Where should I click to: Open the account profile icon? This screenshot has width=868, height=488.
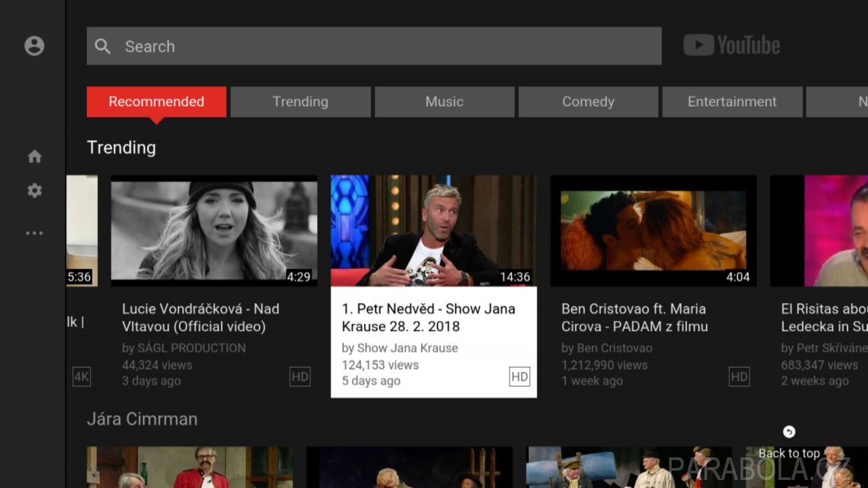point(34,45)
